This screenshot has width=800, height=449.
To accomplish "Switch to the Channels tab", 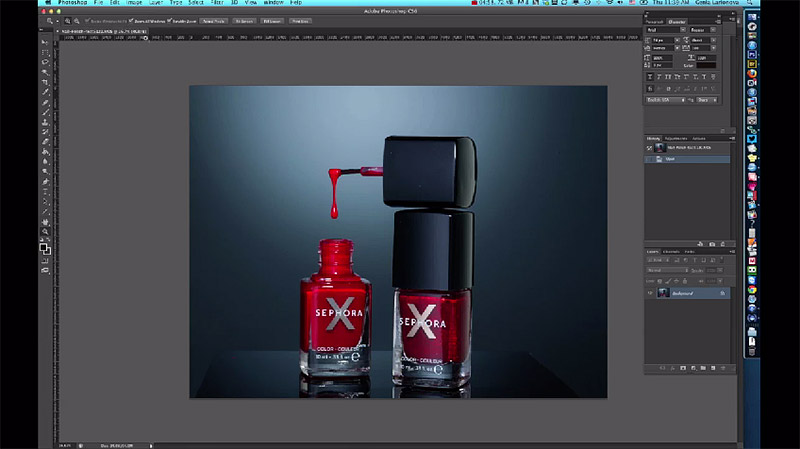I will pos(671,252).
